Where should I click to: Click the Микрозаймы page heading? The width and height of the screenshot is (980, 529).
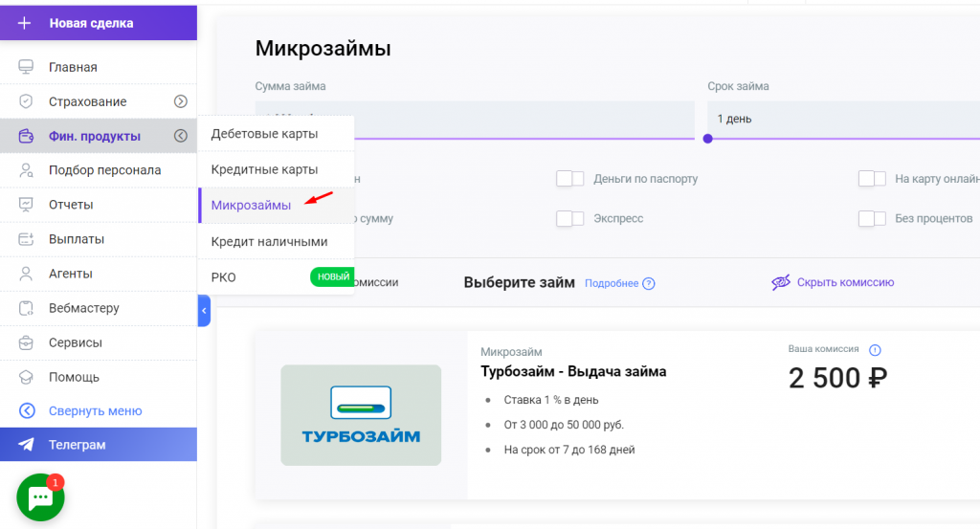click(x=323, y=49)
